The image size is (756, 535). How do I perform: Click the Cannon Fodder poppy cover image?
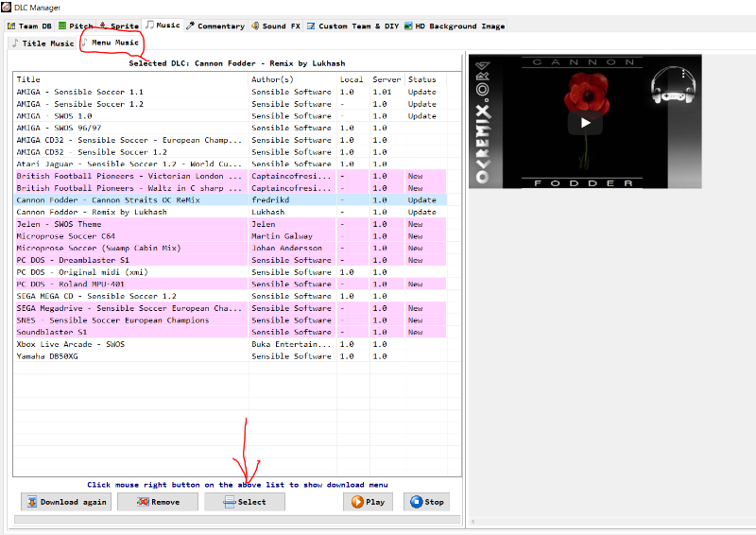[585, 122]
